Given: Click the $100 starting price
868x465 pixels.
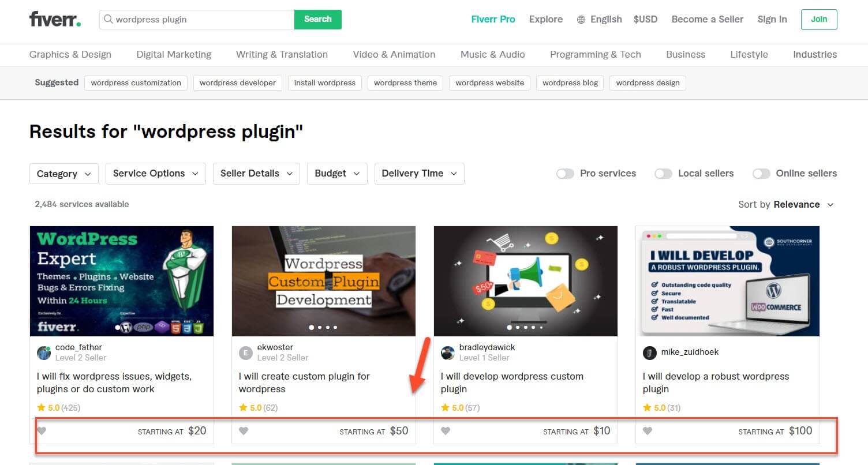Looking at the screenshot, I should point(800,430).
